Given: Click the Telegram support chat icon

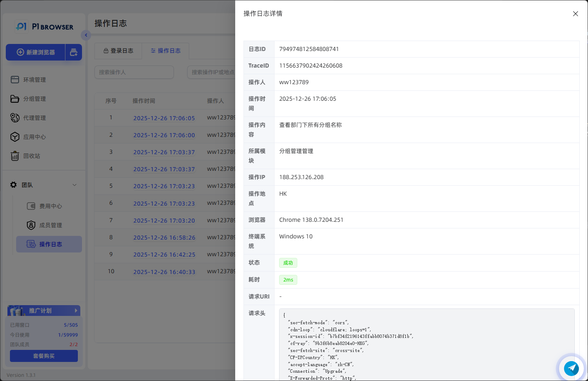Looking at the screenshot, I should 571,368.
